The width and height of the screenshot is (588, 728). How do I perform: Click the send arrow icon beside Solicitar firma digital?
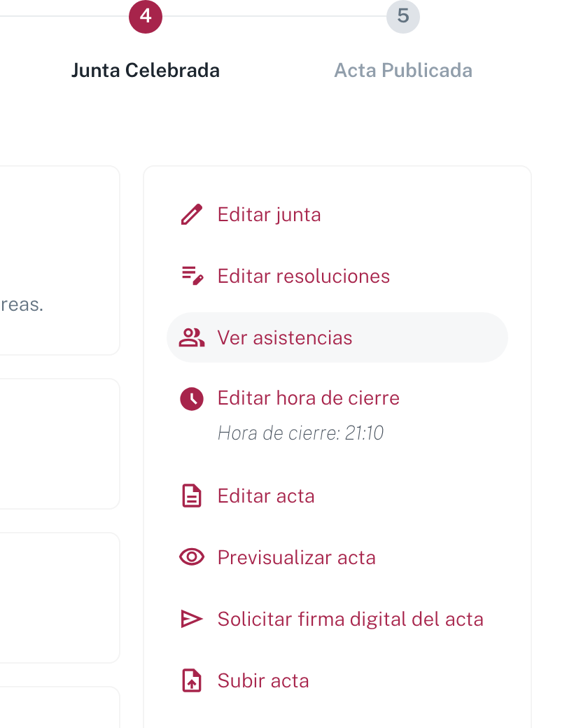(192, 619)
